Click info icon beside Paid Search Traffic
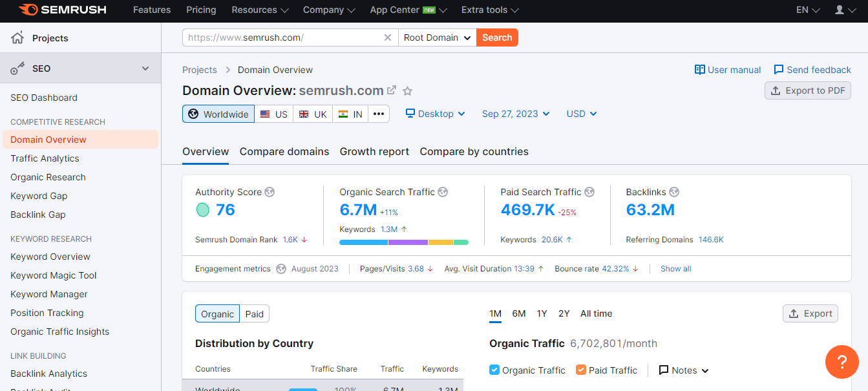The height and width of the screenshot is (391, 868). click(x=589, y=192)
